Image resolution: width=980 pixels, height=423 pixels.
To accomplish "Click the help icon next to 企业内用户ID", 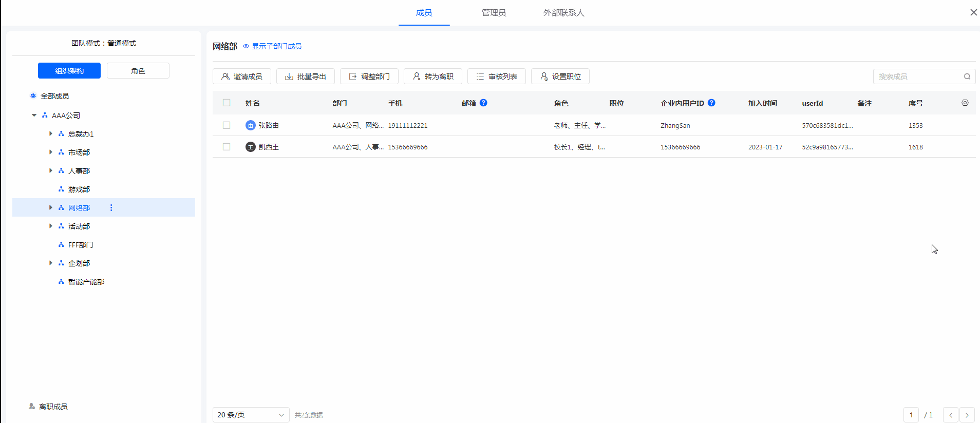I will [711, 103].
